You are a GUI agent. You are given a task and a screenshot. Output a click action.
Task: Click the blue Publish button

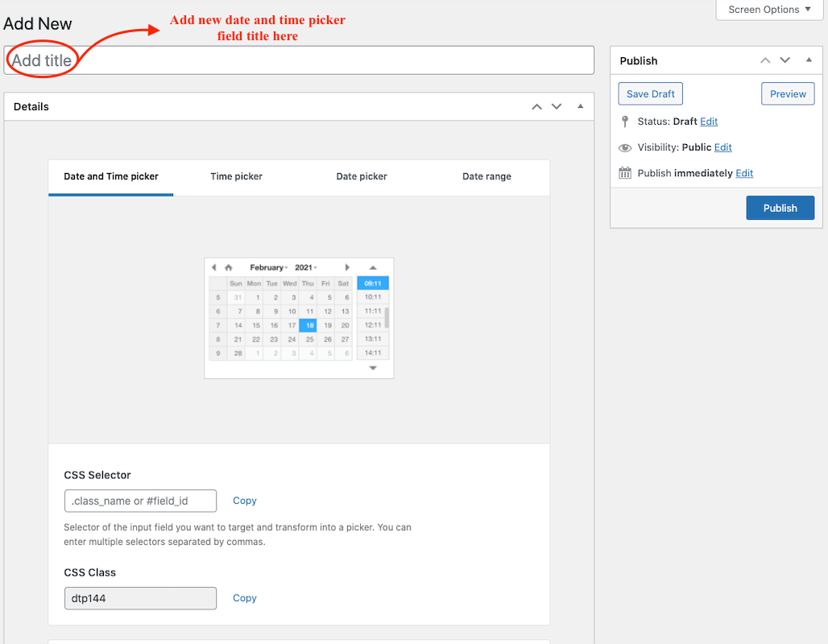(780, 208)
